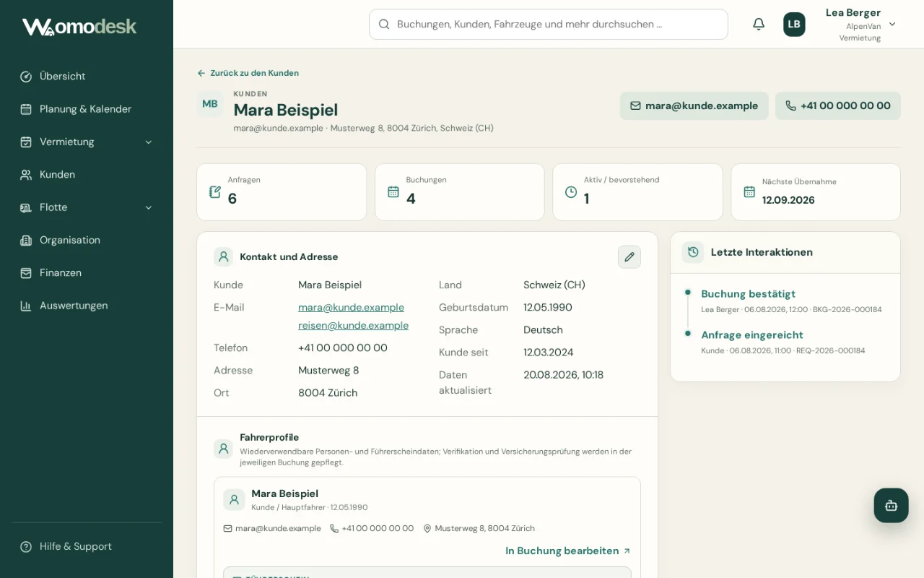The image size is (924, 578).
Task: Select Sprache value Deutsch
Action: click(x=543, y=330)
